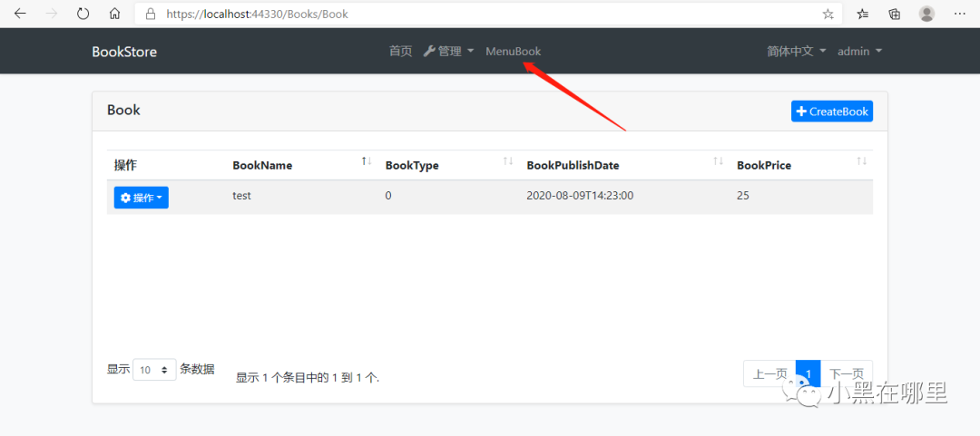This screenshot has width=980, height=436.
Task: Sort table by BookType column
Action: point(449,166)
